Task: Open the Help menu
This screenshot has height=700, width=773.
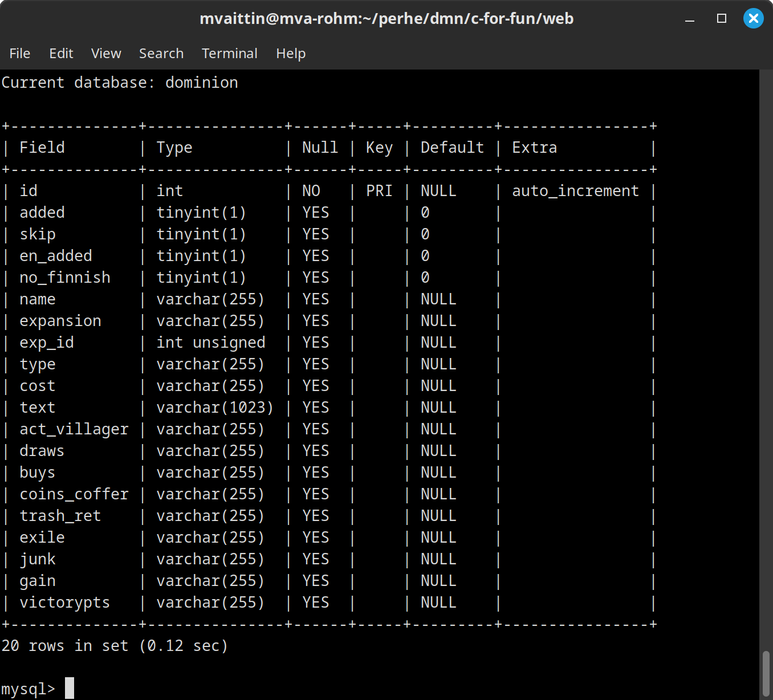Action: click(x=291, y=54)
